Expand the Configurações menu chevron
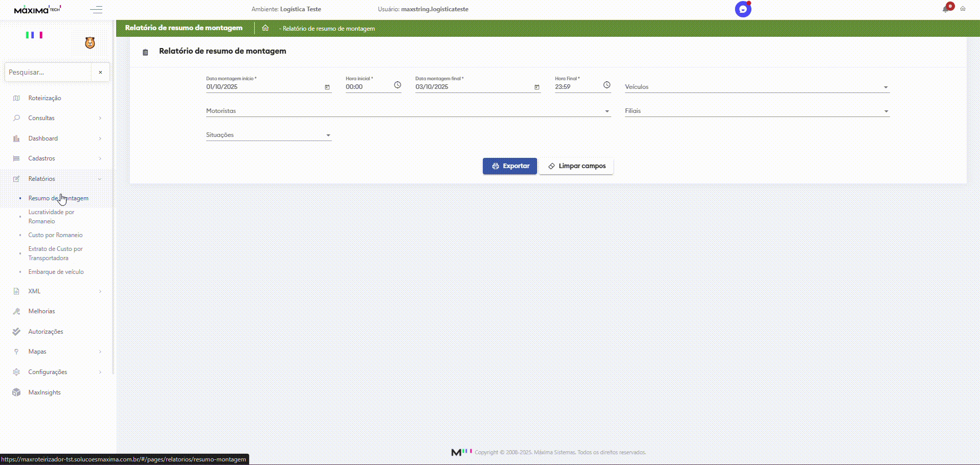 pyautogui.click(x=100, y=372)
